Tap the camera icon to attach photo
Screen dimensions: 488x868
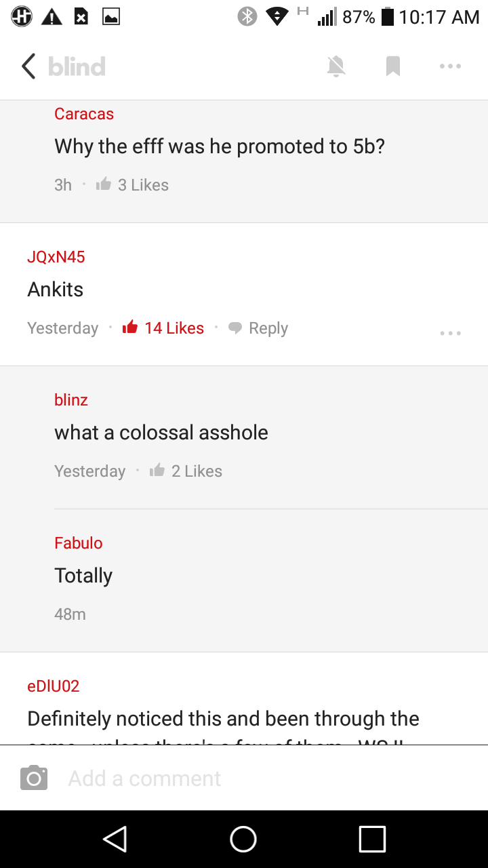coord(34,778)
